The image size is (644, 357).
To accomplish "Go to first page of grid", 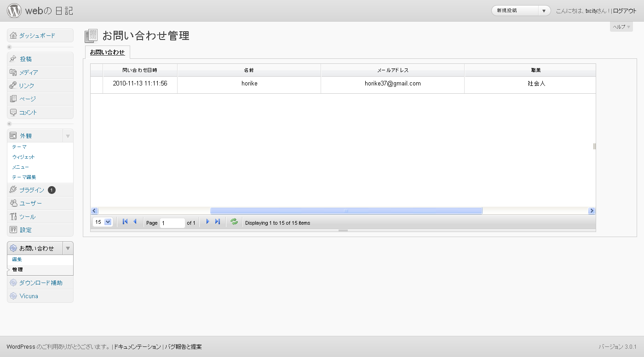I will coord(125,222).
